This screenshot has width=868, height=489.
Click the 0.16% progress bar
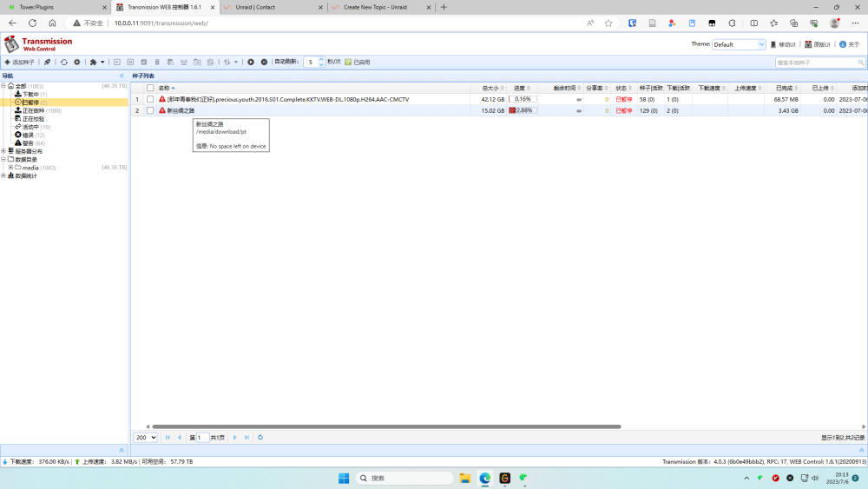(x=523, y=99)
